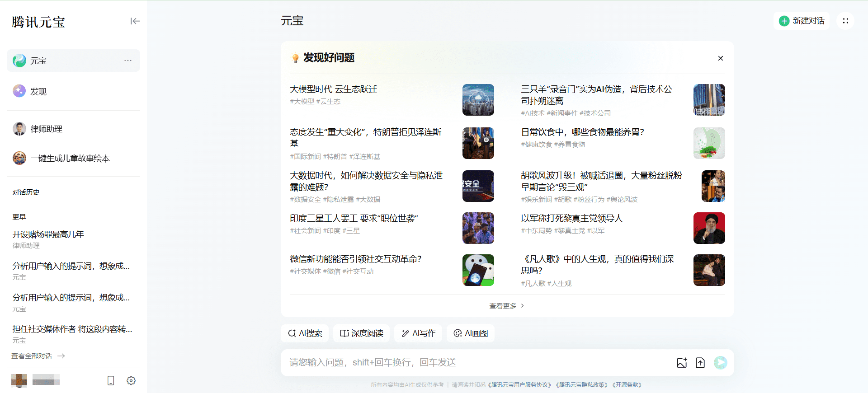The image size is (868, 393).
Task: Click the 腾讯元宝 logo title
Action: click(38, 22)
